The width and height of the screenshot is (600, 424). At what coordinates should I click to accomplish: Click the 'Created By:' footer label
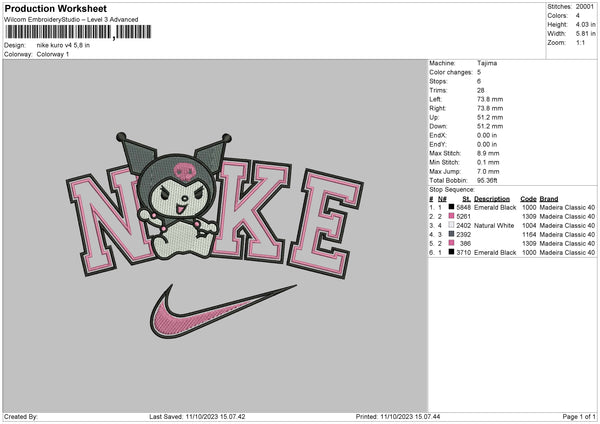coord(21,417)
